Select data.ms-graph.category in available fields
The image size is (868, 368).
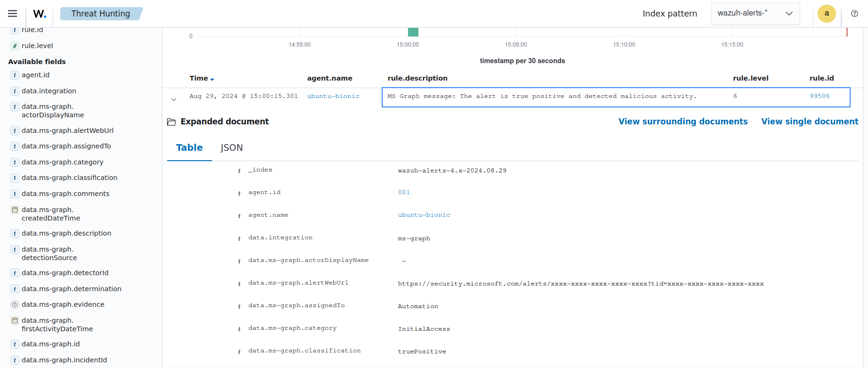[63, 162]
